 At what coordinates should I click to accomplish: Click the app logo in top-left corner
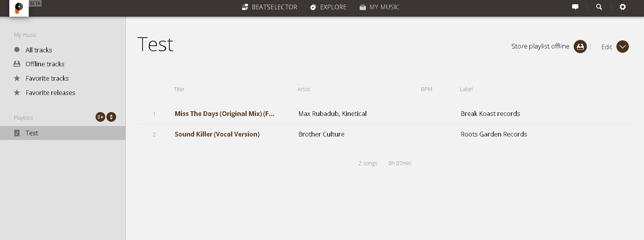coord(19,8)
